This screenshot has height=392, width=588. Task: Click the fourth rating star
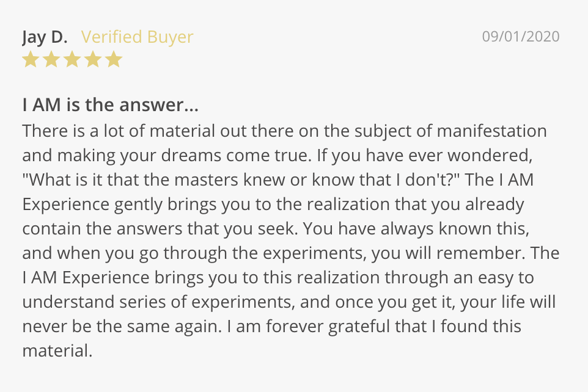[93, 59]
